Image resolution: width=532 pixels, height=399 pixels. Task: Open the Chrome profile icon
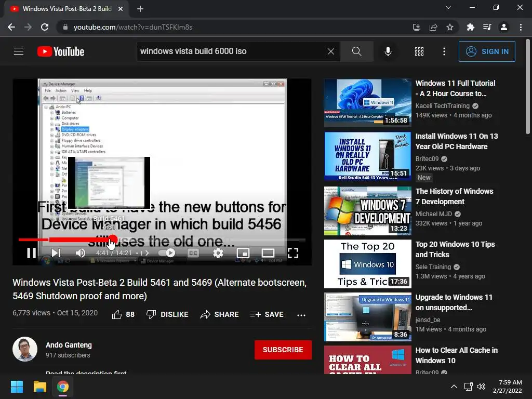pyautogui.click(x=504, y=27)
